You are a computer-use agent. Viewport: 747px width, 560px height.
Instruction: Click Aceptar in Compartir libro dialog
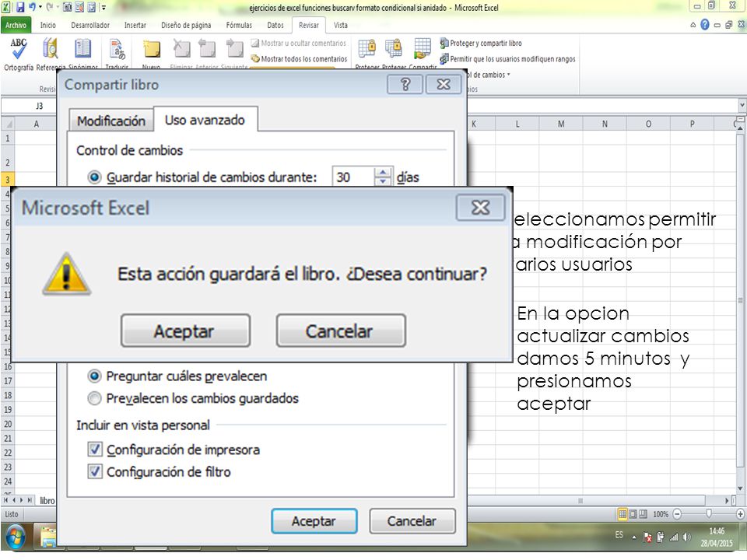click(x=314, y=521)
